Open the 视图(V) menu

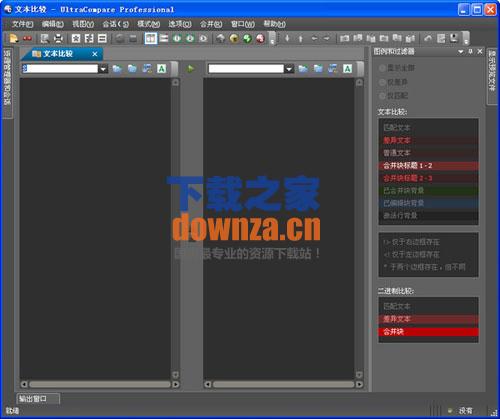(83, 24)
